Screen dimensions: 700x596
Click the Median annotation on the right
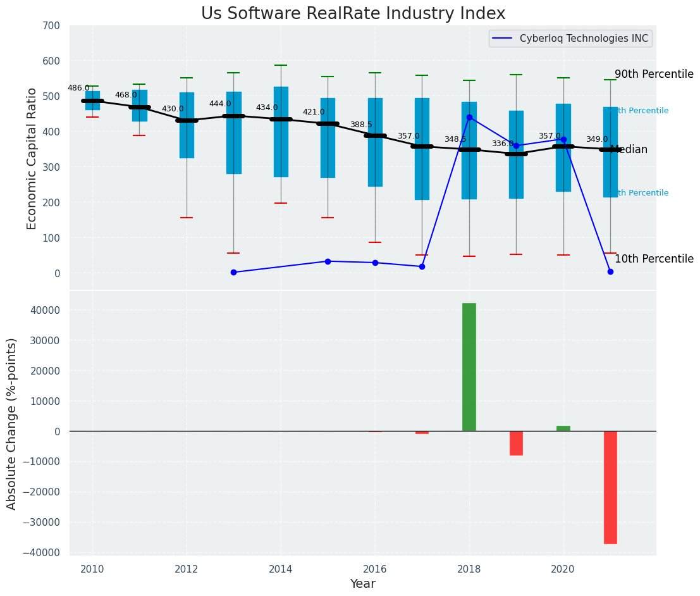tap(629, 150)
